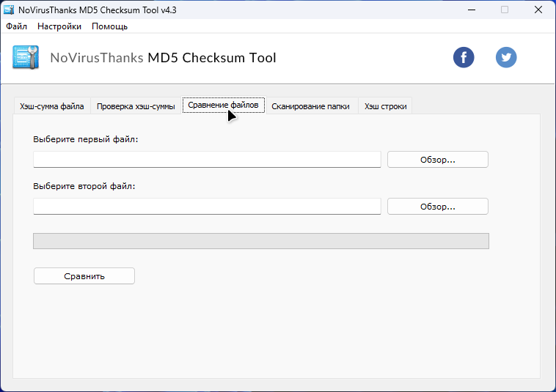Click the MD5 Checksum Tool logo icon
Viewport: 556px width, 392px height.
tap(26, 57)
